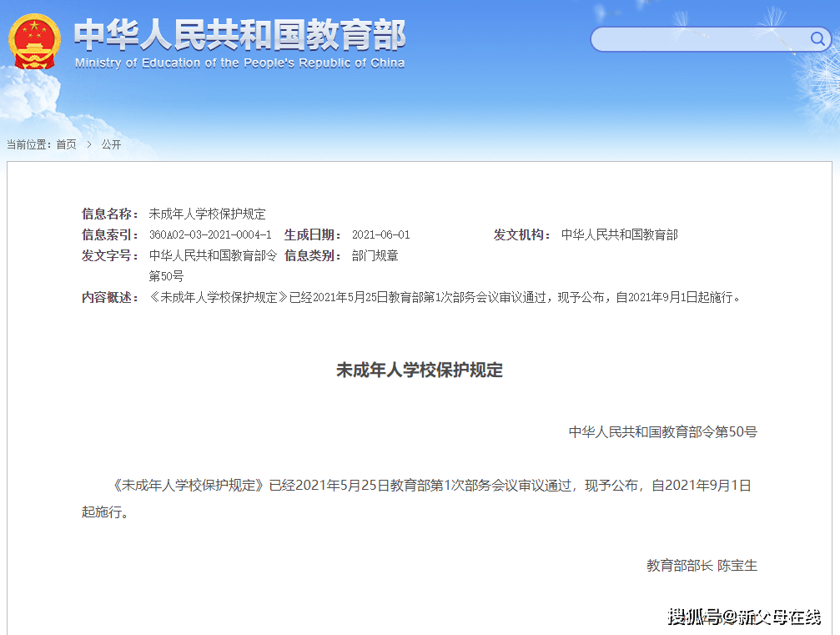
Task: Select the 信息类别 value 部门规章
Action: 375,255
